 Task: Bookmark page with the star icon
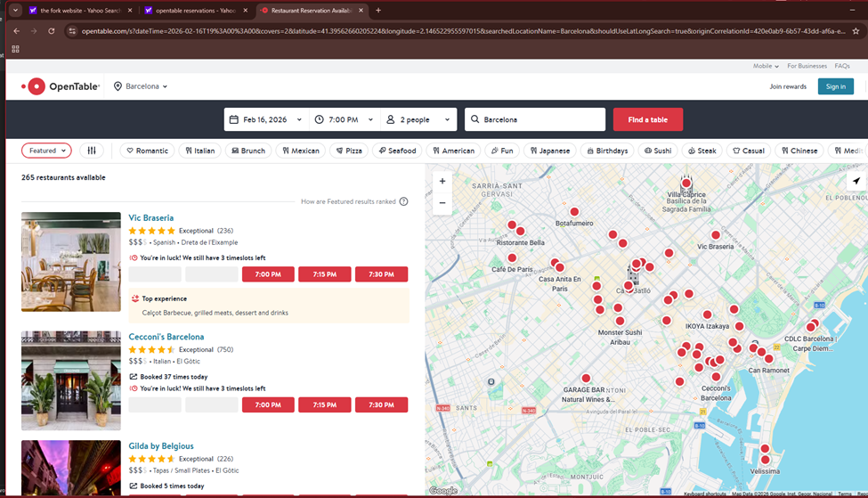pyautogui.click(x=856, y=30)
